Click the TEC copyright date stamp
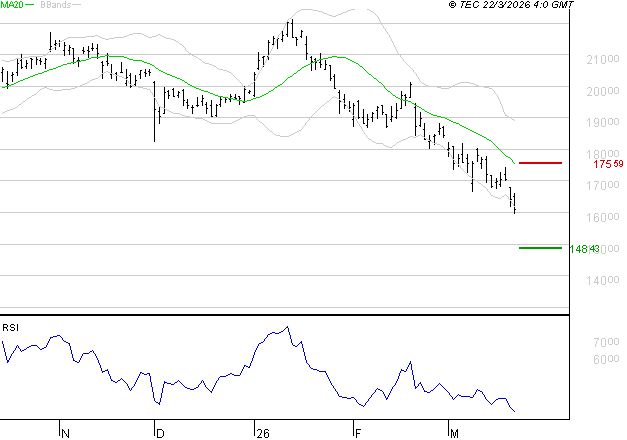 [511, 4]
